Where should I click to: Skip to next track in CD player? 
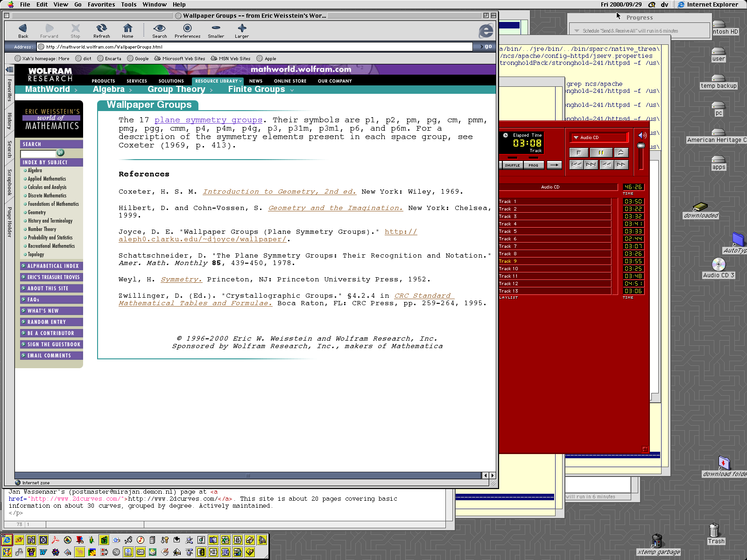point(591,165)
